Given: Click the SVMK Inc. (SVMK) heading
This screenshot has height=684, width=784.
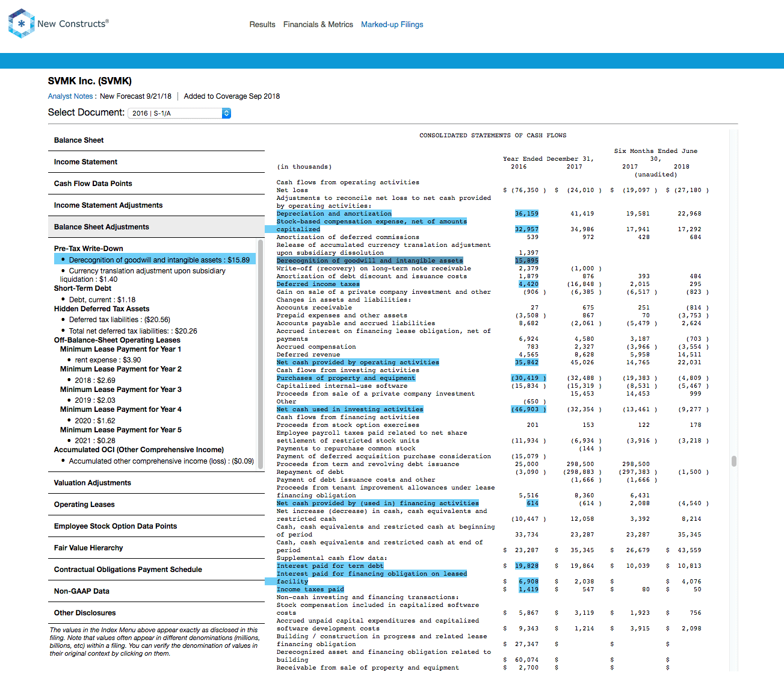Looking at the screenshot, I should 90,81.
